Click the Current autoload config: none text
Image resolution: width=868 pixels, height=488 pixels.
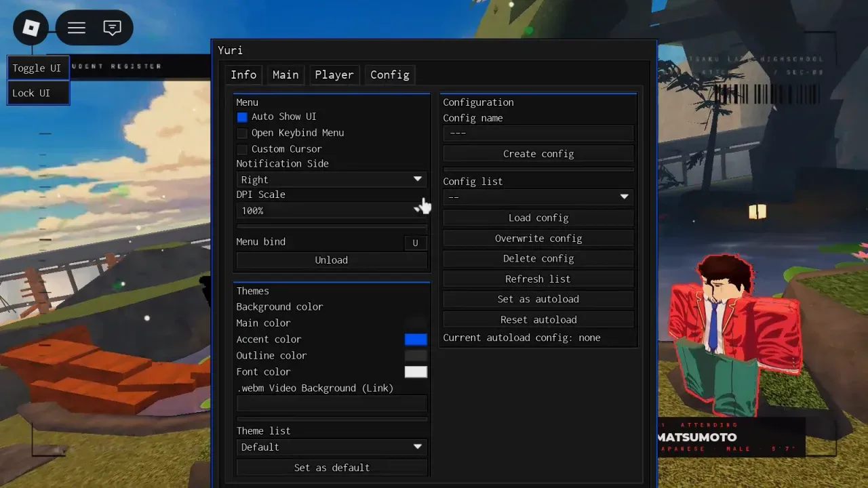click(x=521, y=338)
